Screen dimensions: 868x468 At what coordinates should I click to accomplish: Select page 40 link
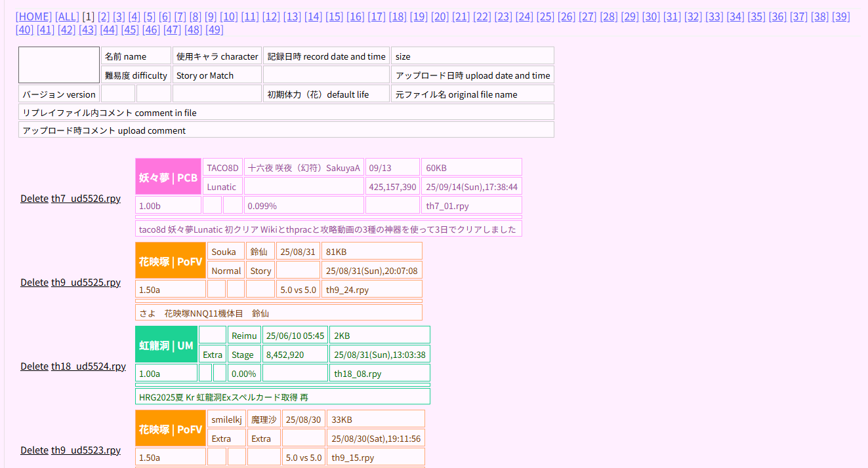click(x=24, y=29)
